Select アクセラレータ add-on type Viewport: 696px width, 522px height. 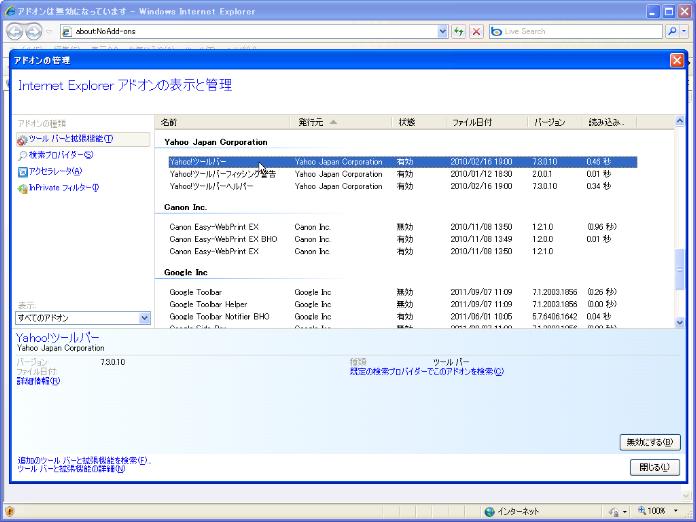tap(55, 172)
